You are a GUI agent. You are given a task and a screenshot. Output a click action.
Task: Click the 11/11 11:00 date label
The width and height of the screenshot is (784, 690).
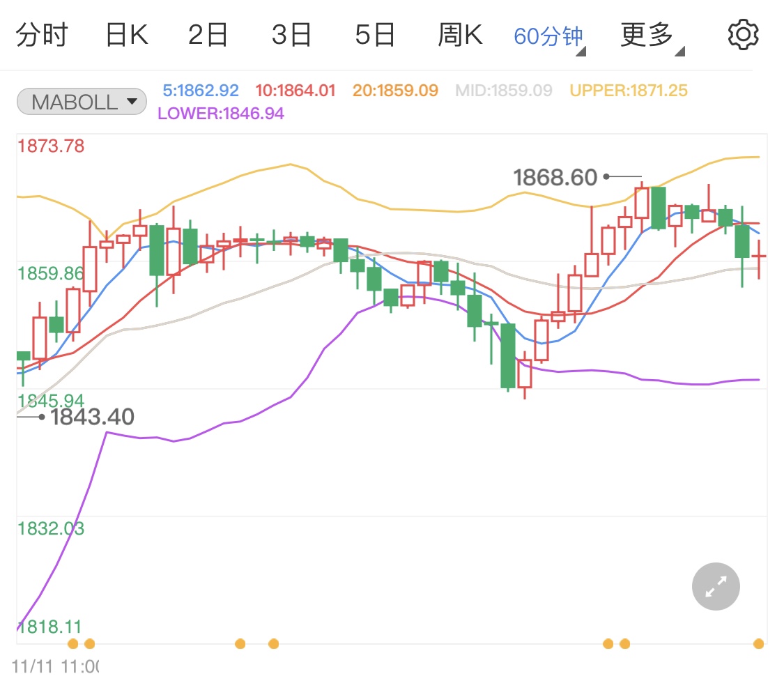(x=55, y=666)
